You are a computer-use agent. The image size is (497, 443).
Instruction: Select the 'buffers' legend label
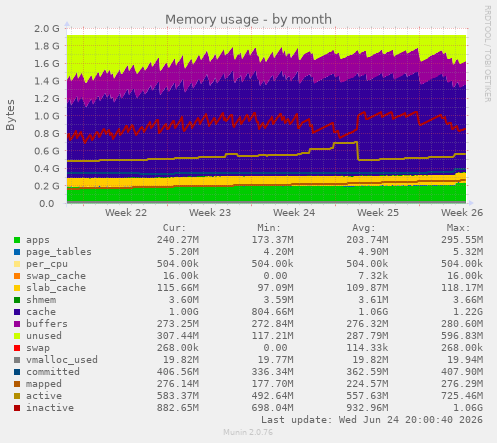pos(47,324)
